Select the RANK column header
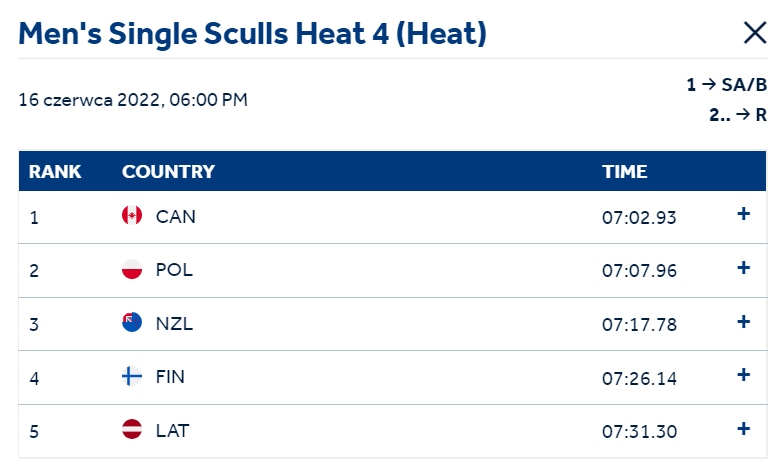Screen dimensions: 782x464 coord(55,172)
